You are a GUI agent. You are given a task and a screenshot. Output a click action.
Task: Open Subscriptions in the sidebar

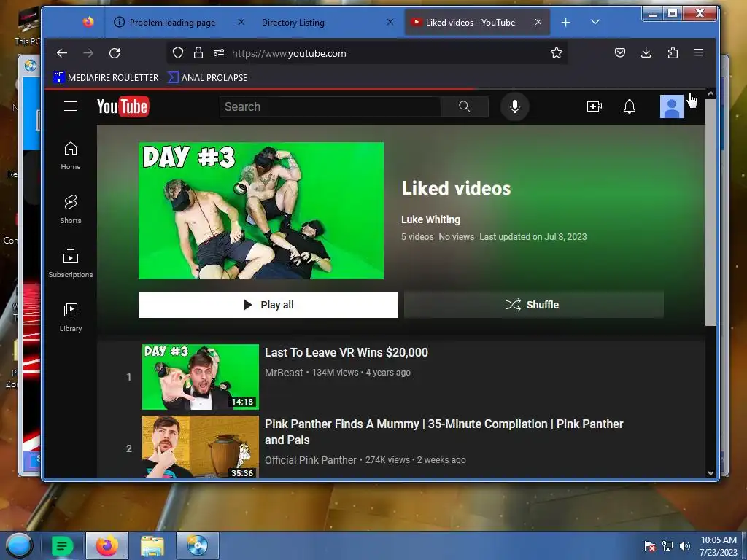(x=71, y=262)
